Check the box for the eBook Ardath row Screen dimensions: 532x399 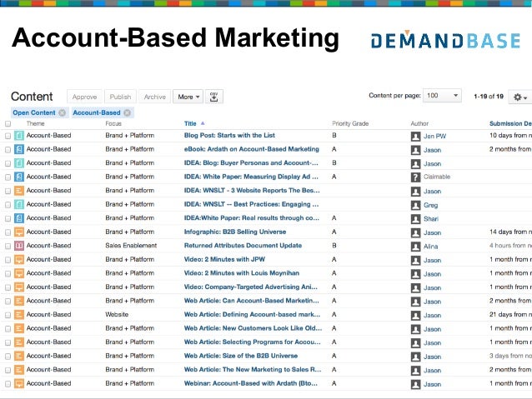(x=8, y=149)
